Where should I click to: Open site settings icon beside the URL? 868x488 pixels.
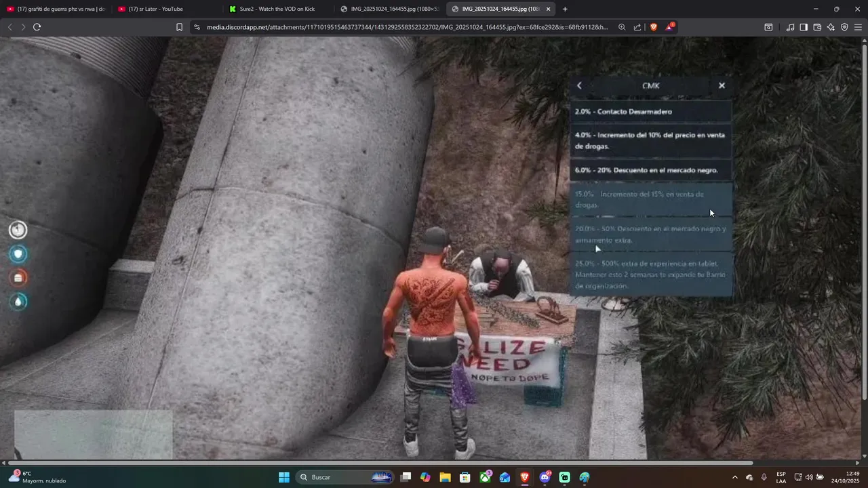tap(197, 27)
